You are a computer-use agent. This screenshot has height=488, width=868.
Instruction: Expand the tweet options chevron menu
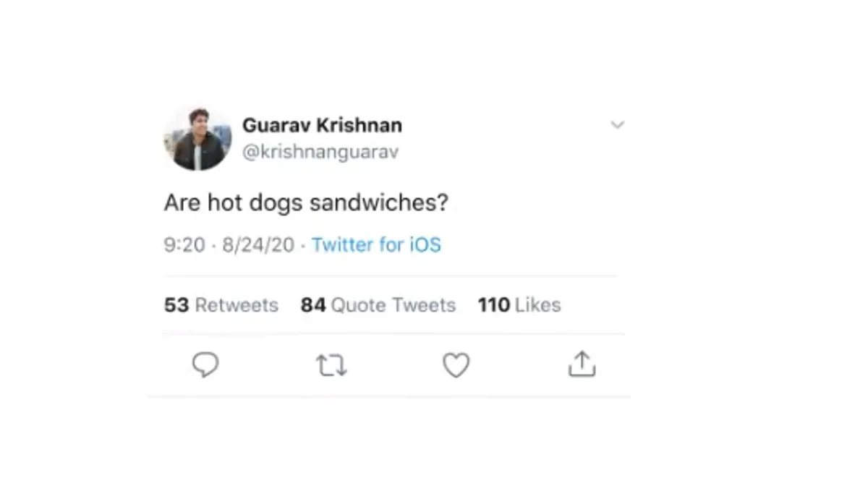[617, 125]
